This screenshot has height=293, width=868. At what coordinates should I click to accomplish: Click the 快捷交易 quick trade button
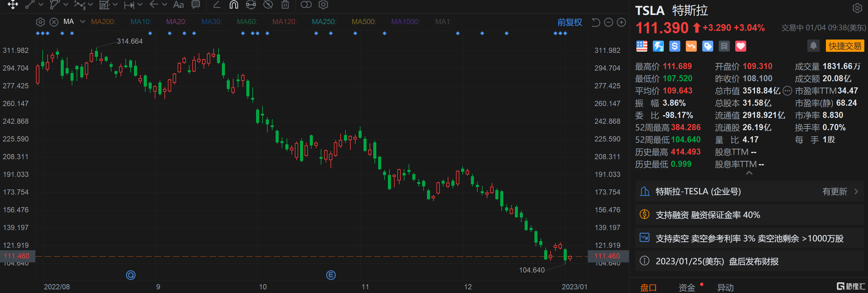click(x=845, y=46)
